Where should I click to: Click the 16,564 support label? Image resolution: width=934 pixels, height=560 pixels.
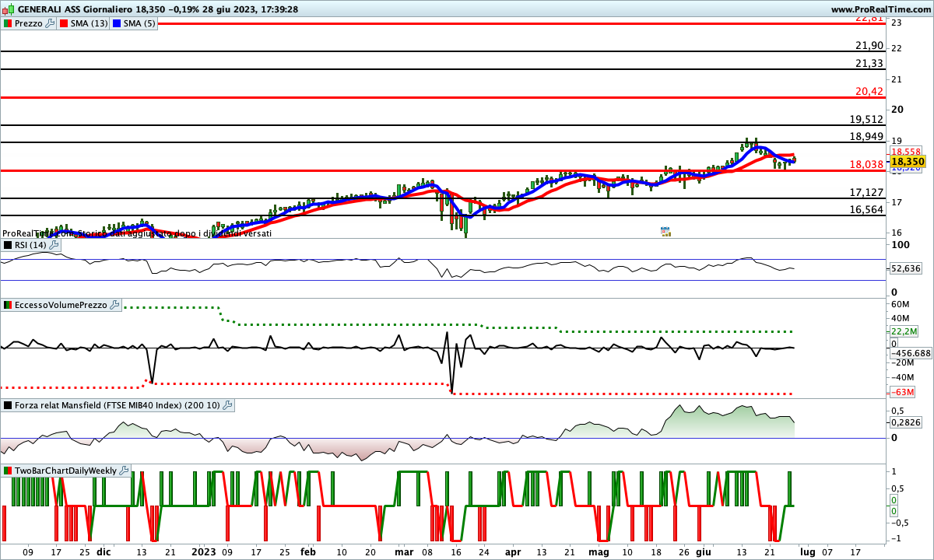coord(867,209)
